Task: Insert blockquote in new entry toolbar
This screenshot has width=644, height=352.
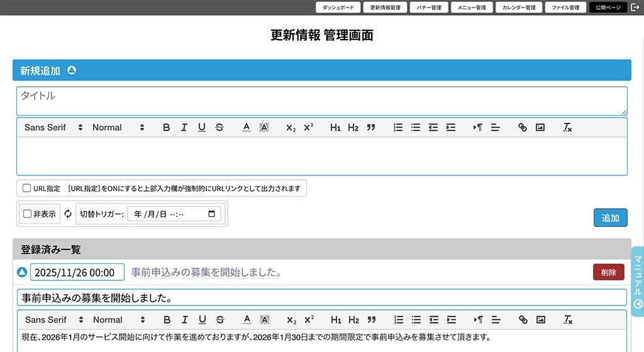Action: click(371, 128)
